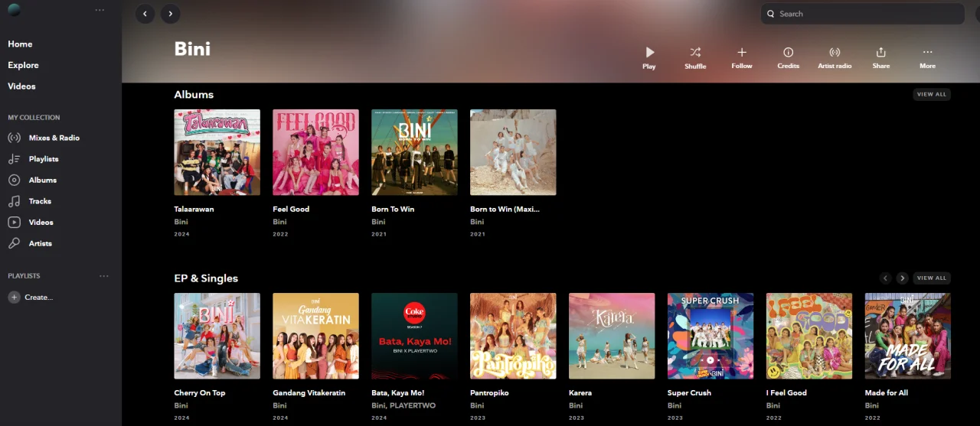The height and width of the screenshot is (426, 980).
Task: Open Feel Good album cover
Action: [316, 152]
